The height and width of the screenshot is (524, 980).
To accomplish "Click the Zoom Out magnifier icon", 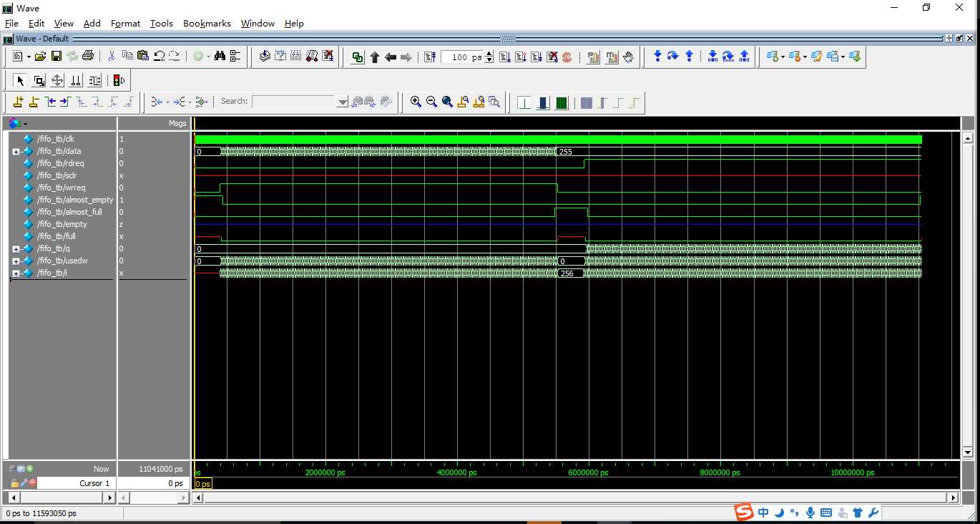I will (x=431, y=102).
